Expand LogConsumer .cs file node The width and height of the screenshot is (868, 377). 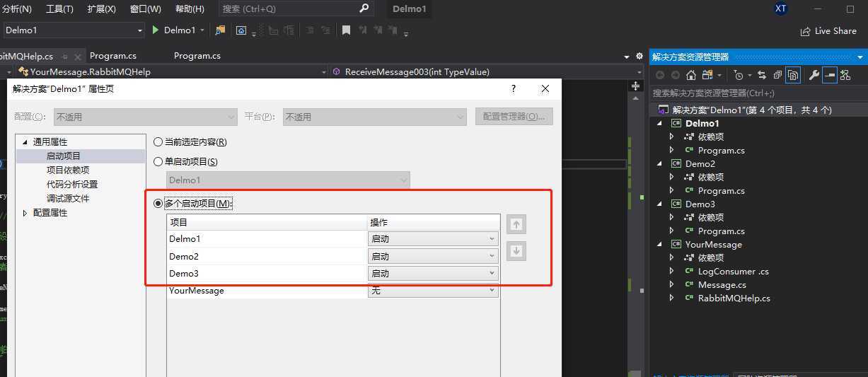[x=672, y=271]
